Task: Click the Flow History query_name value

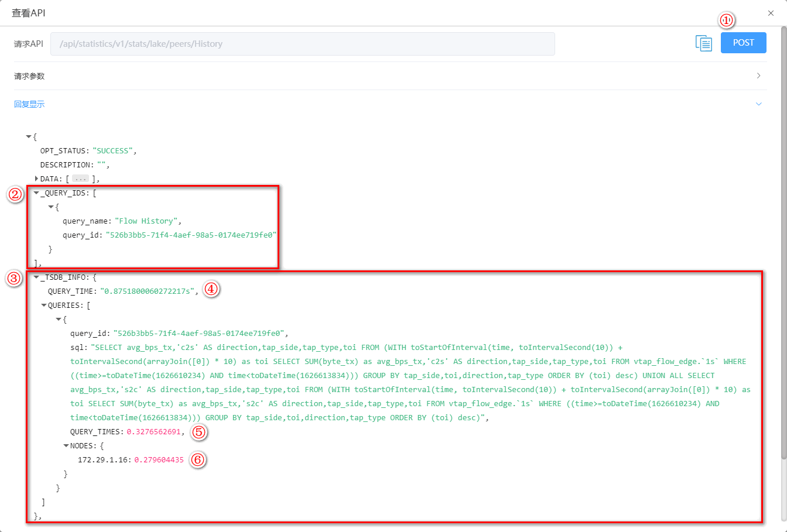Action: pyautogui.click(x=148, y=221)
